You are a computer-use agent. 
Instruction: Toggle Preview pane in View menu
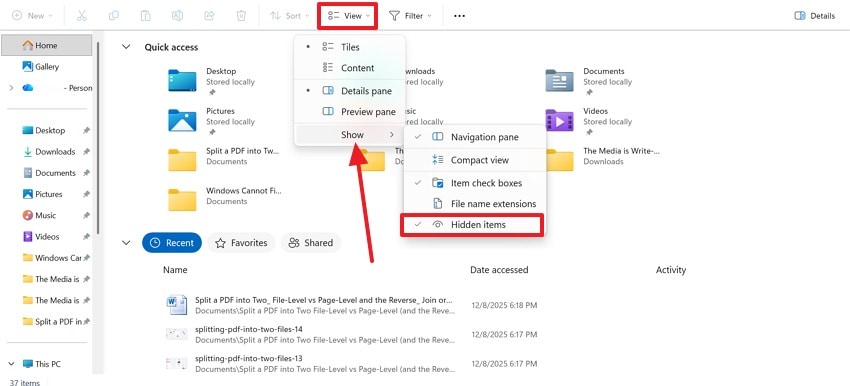(350, 112)
